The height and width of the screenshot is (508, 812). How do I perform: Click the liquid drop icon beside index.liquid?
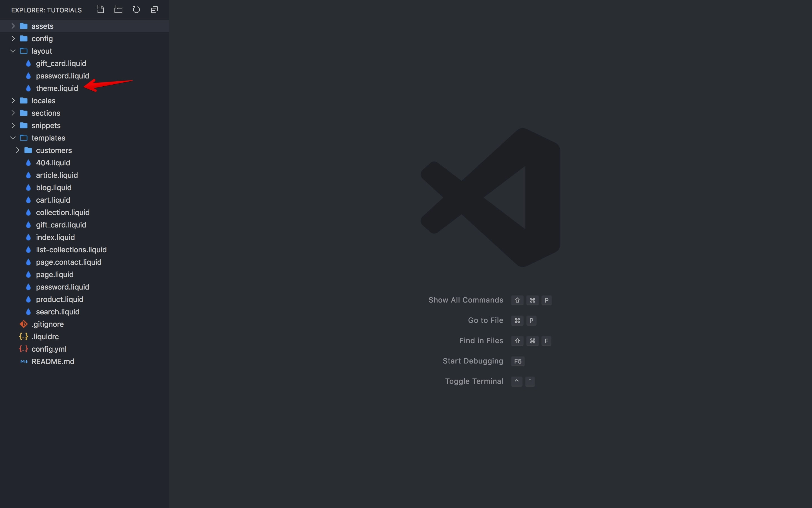click(28, 237)
